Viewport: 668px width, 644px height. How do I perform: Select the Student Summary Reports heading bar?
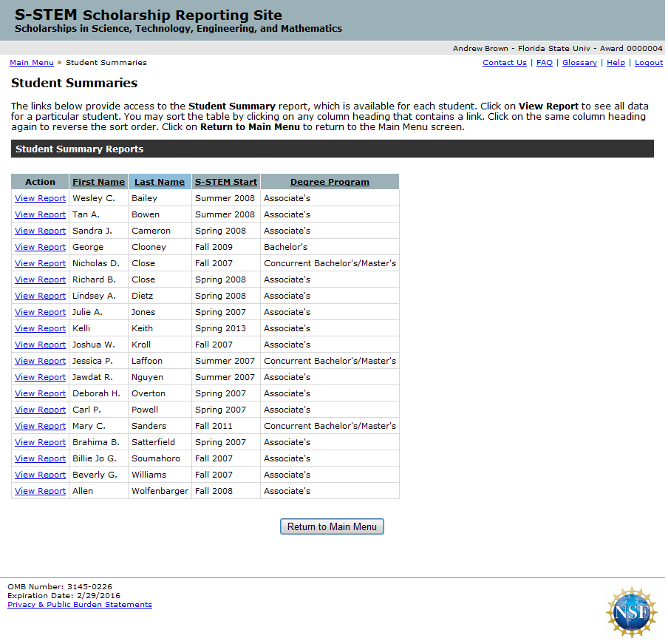point(333,149)
